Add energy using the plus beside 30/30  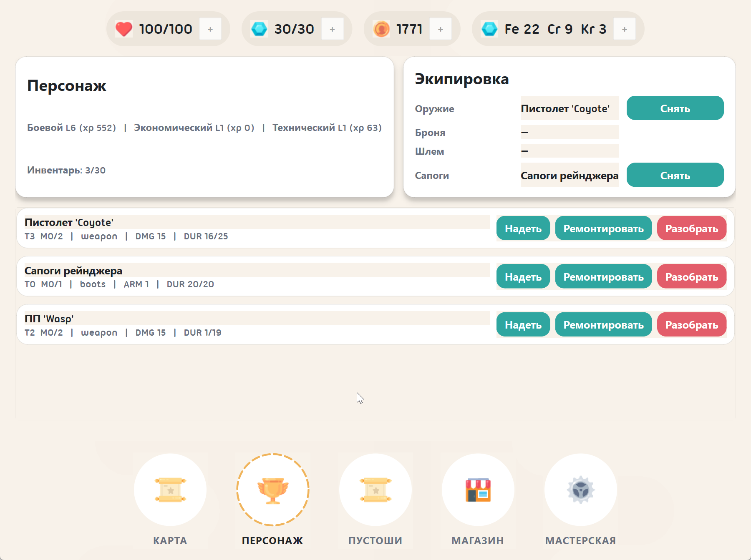(x=332, y=29)
